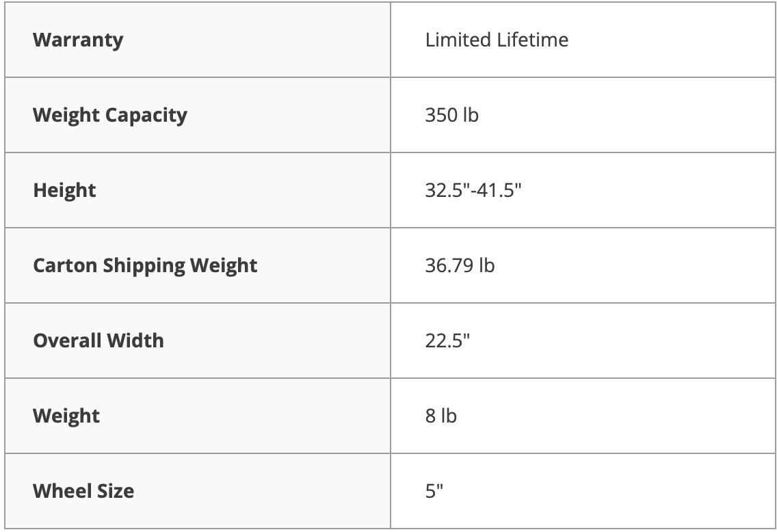777x532 pixels.
Task: Click the Overall Width label
Action: (98, 341)
